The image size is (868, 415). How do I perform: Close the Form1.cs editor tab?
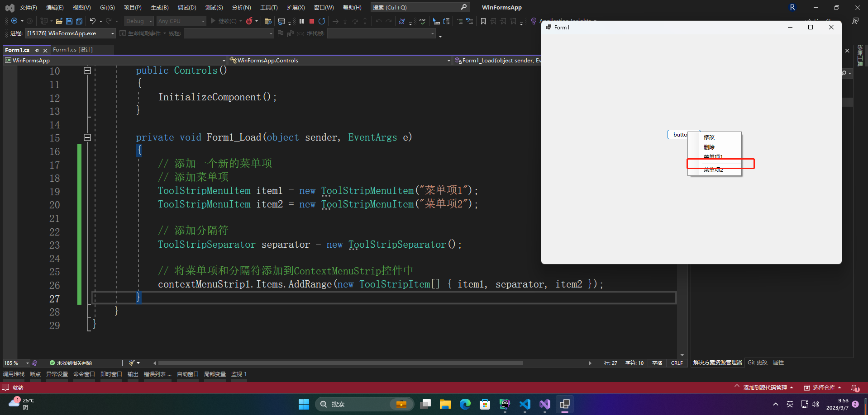coord(45,50)
